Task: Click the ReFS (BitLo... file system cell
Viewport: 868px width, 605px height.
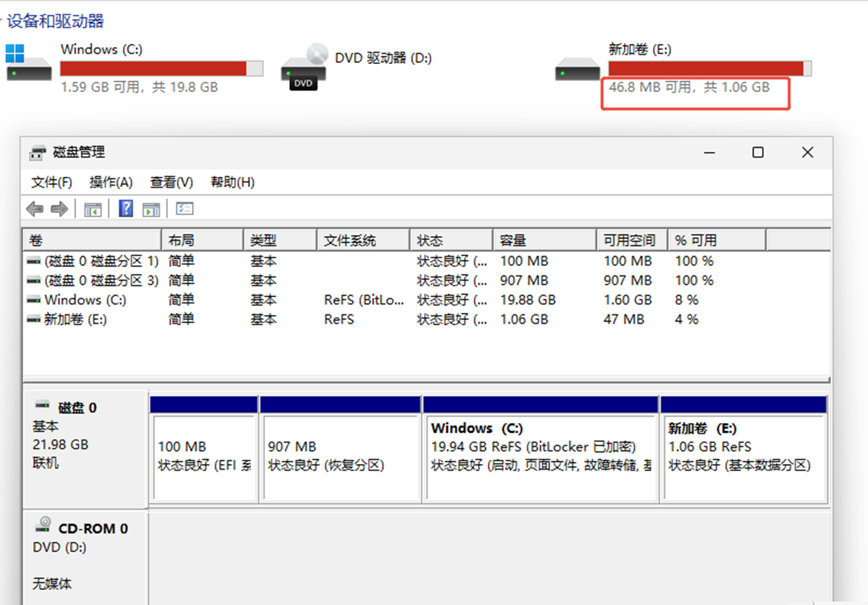Action: (x=364, y=300)
